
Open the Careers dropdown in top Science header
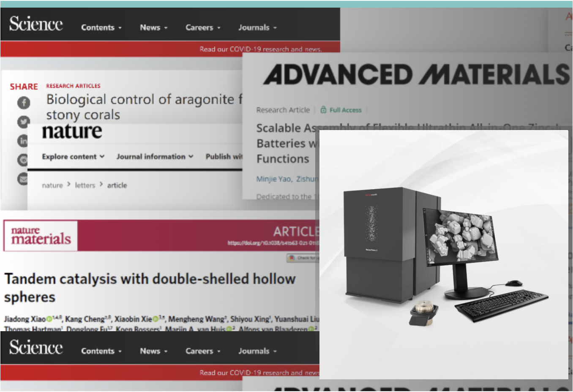(x=203, y=27)
